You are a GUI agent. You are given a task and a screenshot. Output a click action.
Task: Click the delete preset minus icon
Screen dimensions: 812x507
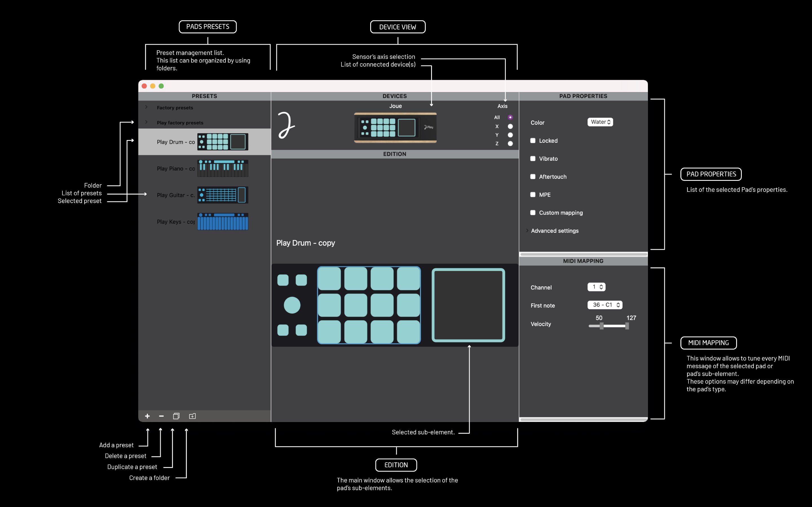click(x=161, y=416)
